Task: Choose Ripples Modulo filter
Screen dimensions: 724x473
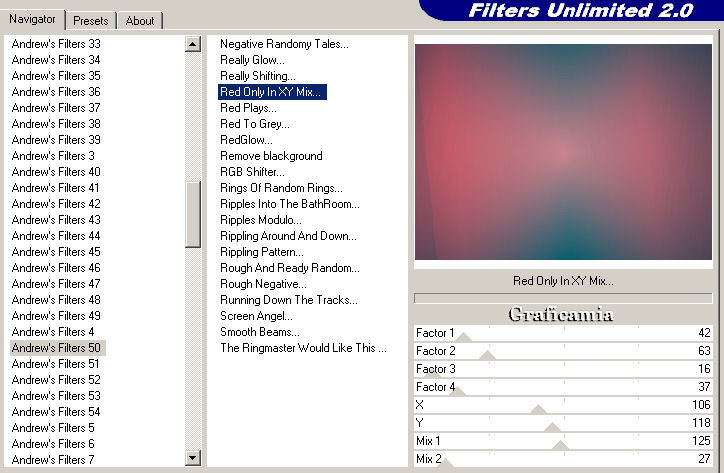Action: pos(260,220)
